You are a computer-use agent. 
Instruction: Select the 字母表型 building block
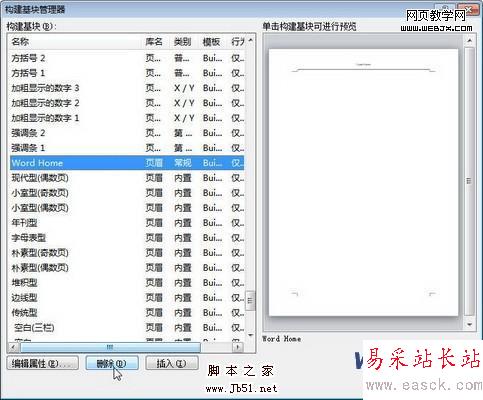coord(127,238)
